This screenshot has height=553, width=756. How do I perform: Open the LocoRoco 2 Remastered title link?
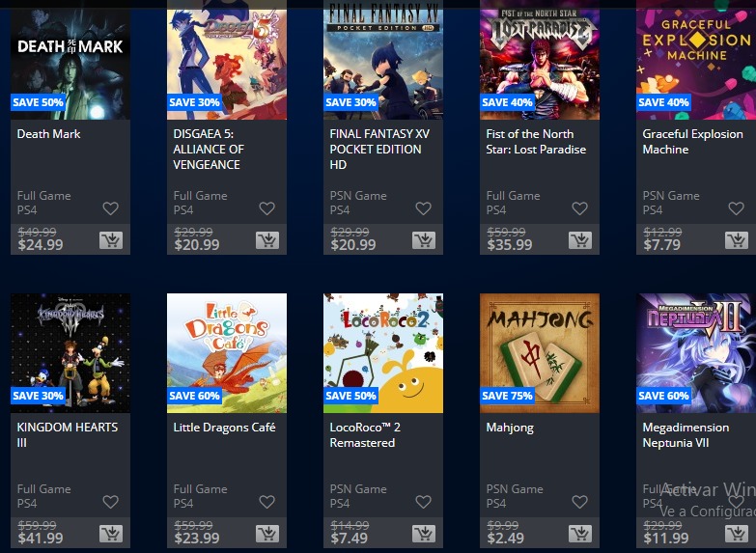[x=365, y=435]
